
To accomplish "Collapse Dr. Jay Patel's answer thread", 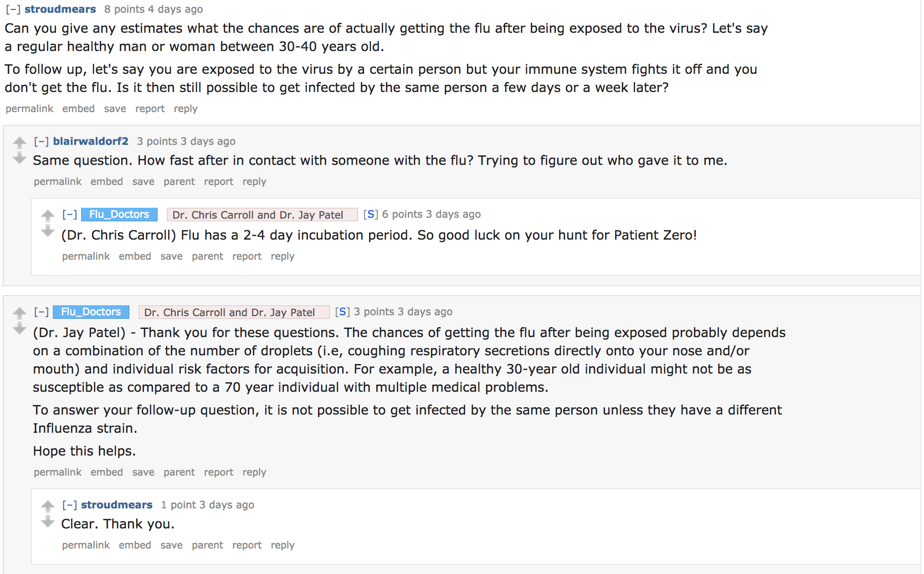I will tap(41, 312).
